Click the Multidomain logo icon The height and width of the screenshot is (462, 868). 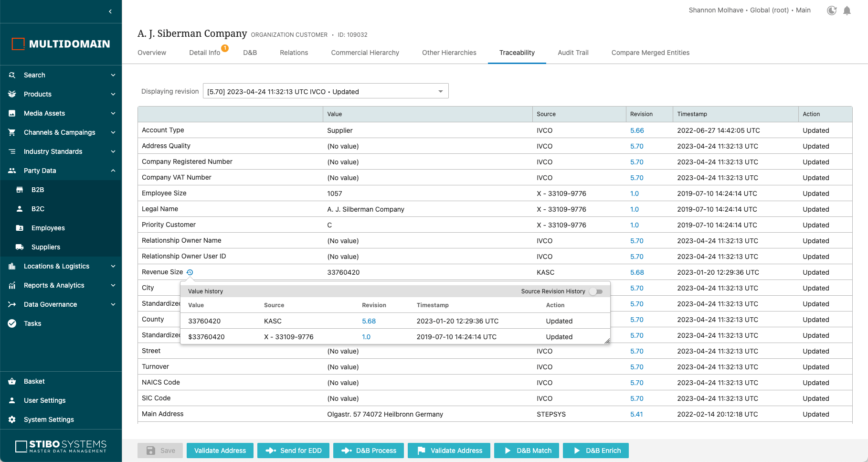18,44
